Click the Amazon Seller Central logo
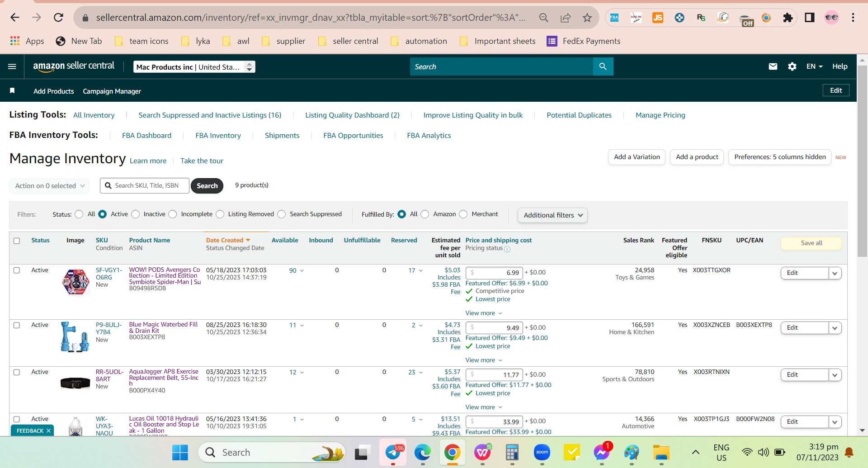 click(x=74, y=66)
